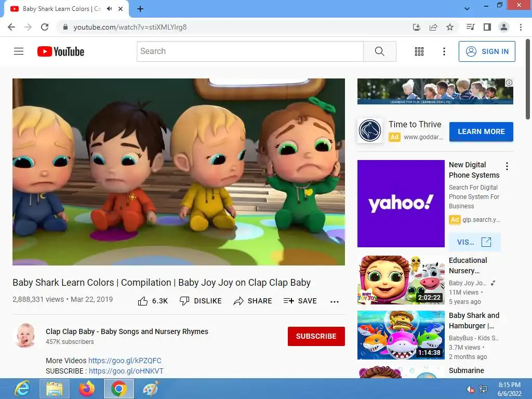Click the install/download icon in address bar
Image resolution: width=532 pixels, height=399 pixels.
click(x=417, y=27)
